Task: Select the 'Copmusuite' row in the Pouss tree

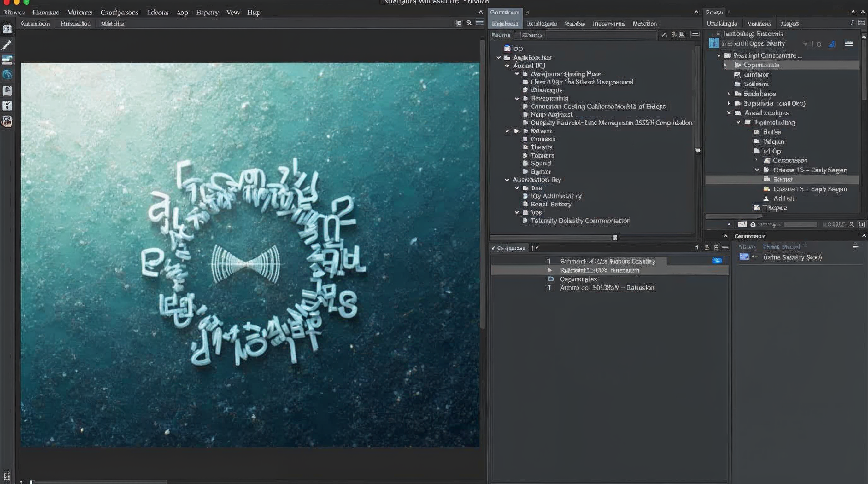Action: [x=792, y=65]
